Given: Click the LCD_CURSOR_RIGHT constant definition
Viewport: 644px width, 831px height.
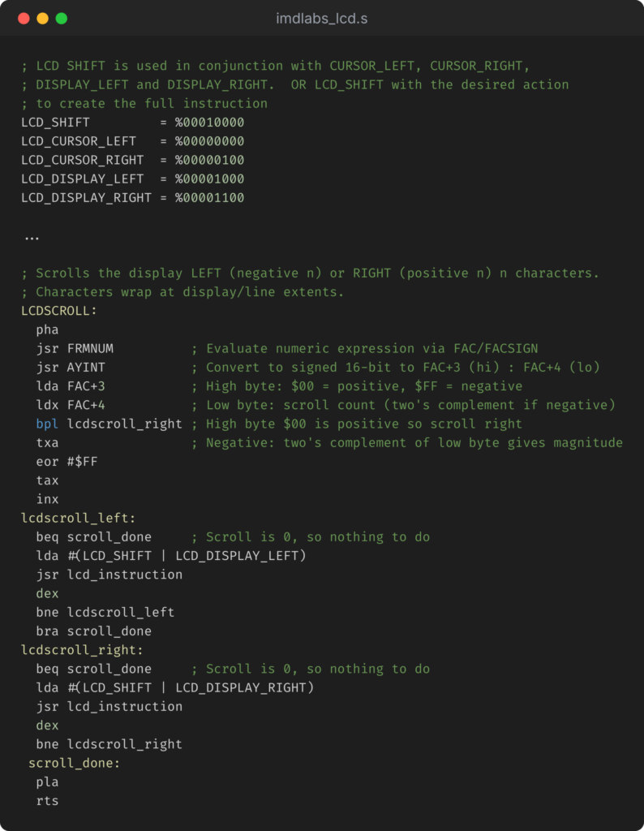Looking at the screenshot, I should [x=132, y=160].
